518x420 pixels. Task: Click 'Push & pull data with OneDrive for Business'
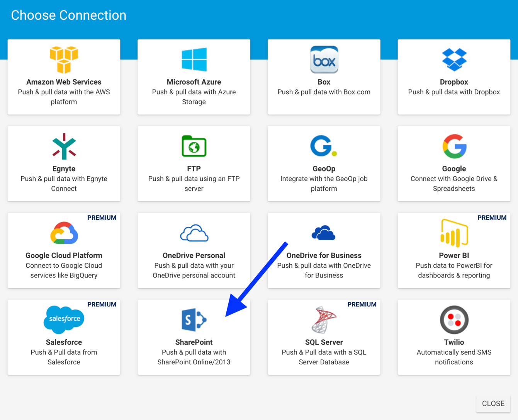[324, 270]
